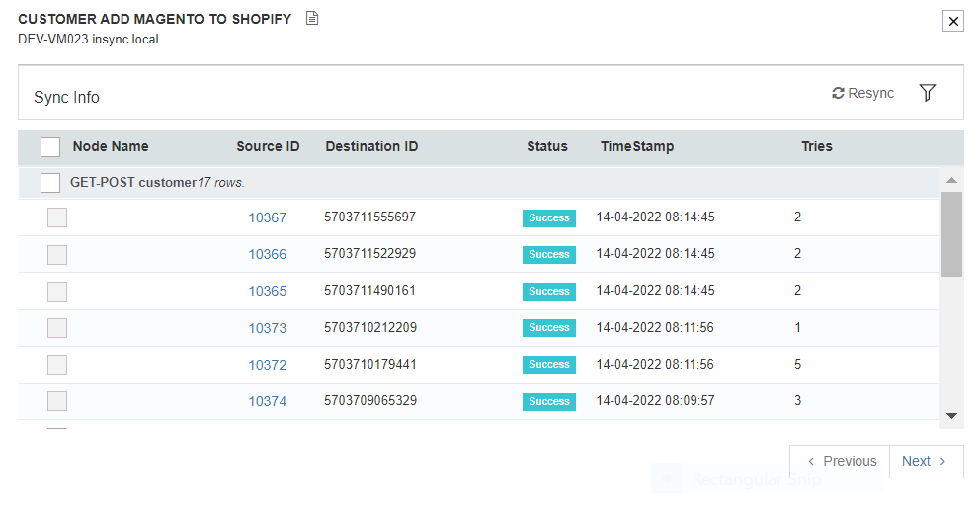Click the vertical scrollbar thumb
The width and height of the screenshot is (980, 521).
pyautogui.click(x=952, y=234)
